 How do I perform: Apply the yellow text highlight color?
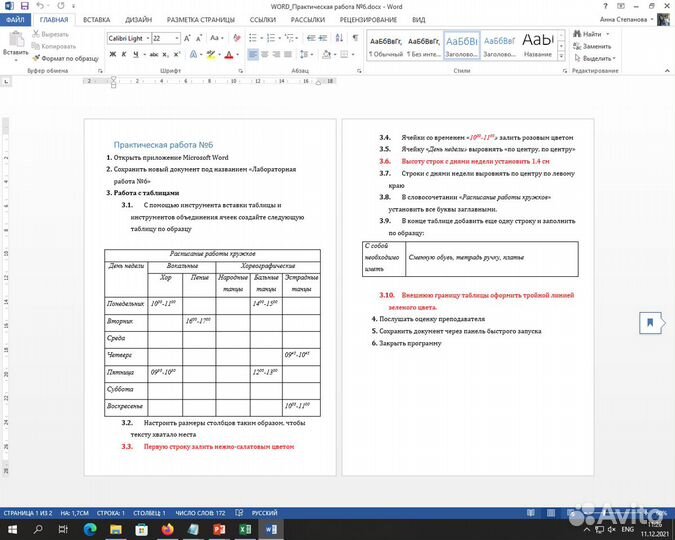[x=211, y=54]
